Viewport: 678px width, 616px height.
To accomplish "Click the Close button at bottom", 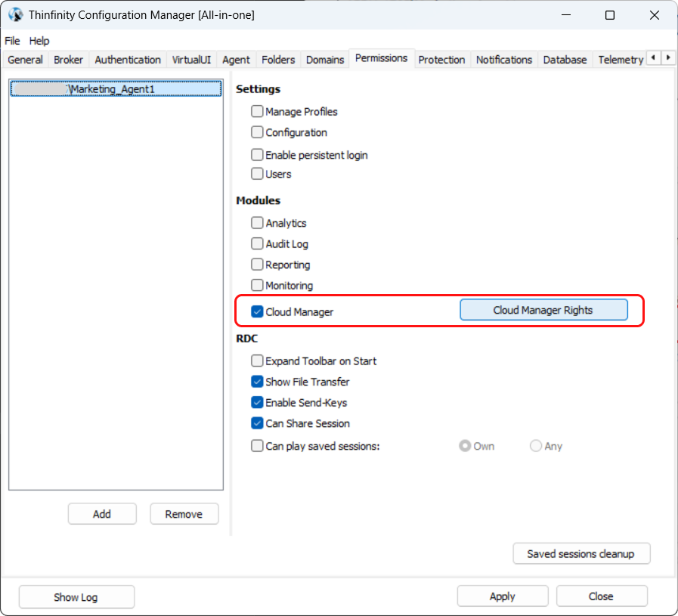I will (x=601, y=596).
